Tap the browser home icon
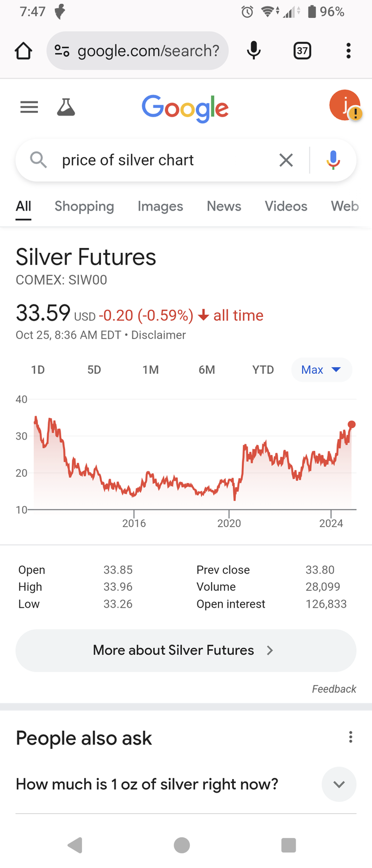This screenshot has width=372, height=868. pos(23,51)
